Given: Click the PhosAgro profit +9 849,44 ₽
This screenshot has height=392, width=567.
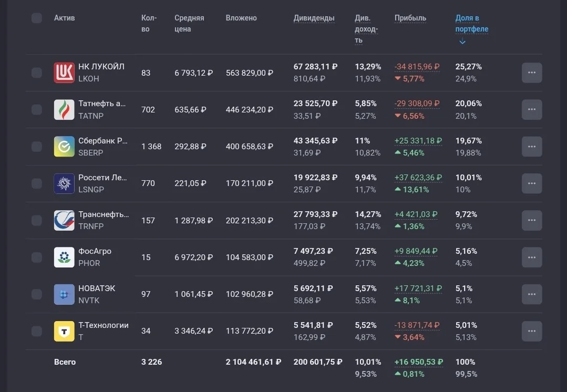Looking at the screenshot, I should click(416, 251).
